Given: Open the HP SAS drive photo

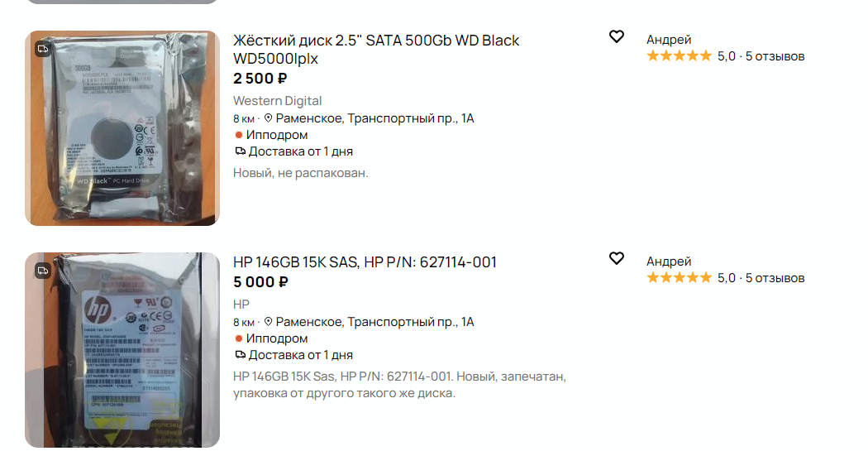Looking at the screenshot, I should (122, 350).
